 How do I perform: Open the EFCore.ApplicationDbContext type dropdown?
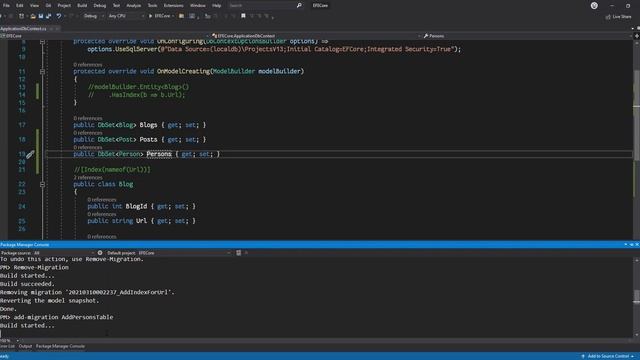(316, 36)
